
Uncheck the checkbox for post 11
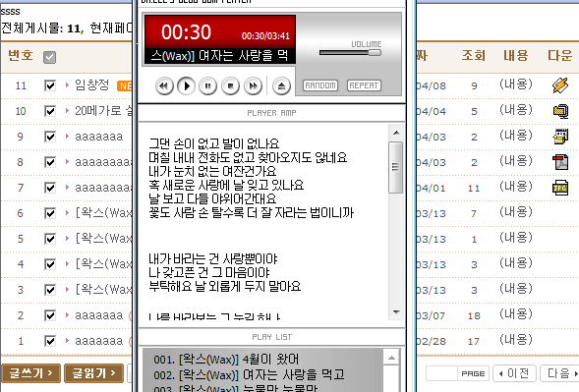point(49,85)
